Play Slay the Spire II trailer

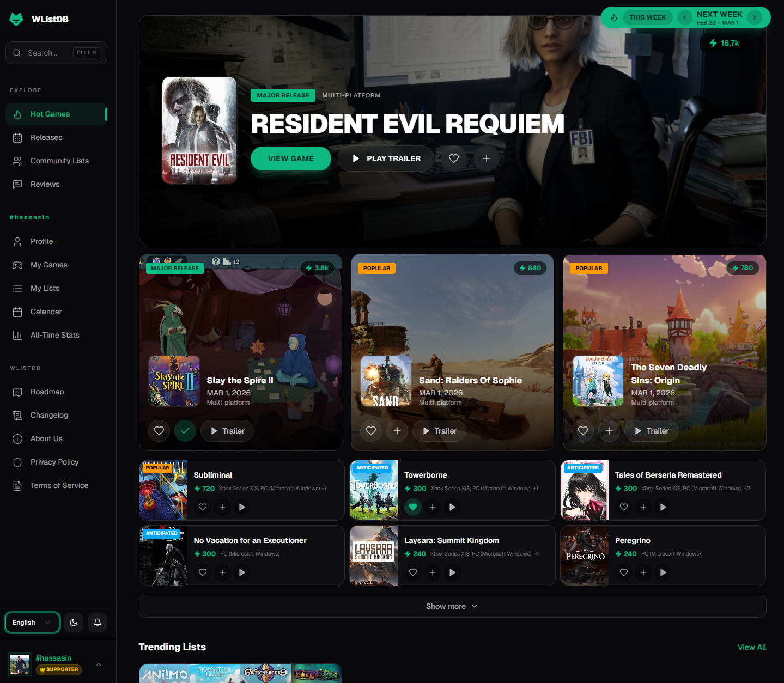point(227,431)
